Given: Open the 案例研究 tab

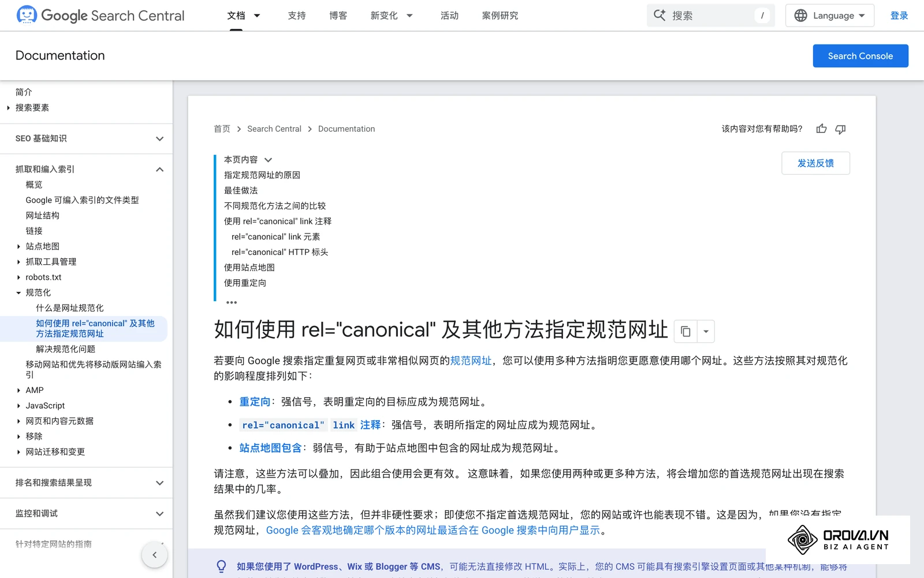Looking at the screenshot, I should (x=500, y=16).
